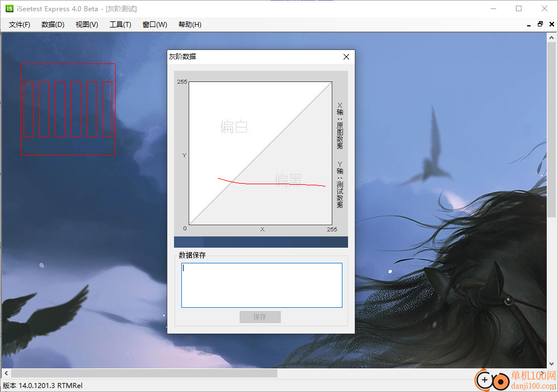Viewport: 558px width, 392px height.
Task: Open the 帮助(H) menu
Action: (190, 25)
